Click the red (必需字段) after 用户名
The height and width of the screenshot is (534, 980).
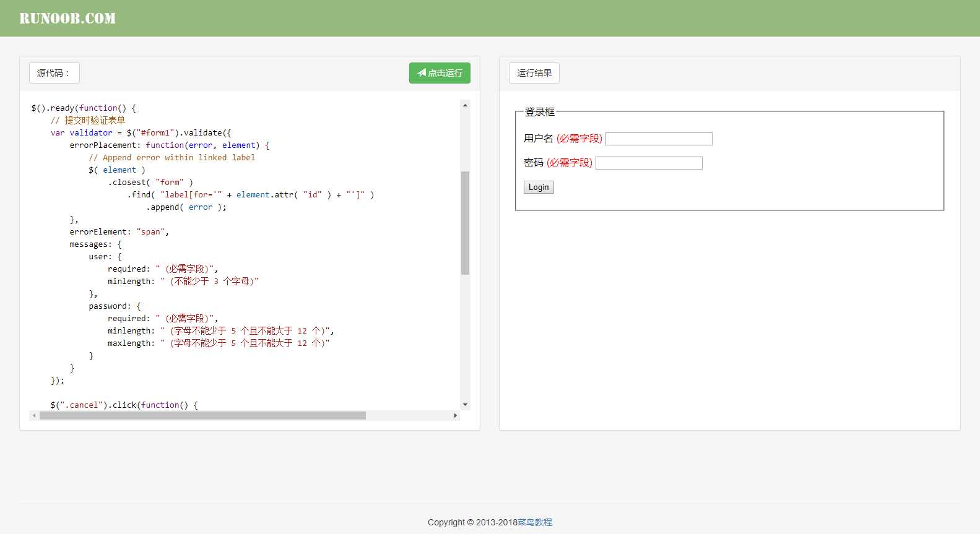point(579,139)
